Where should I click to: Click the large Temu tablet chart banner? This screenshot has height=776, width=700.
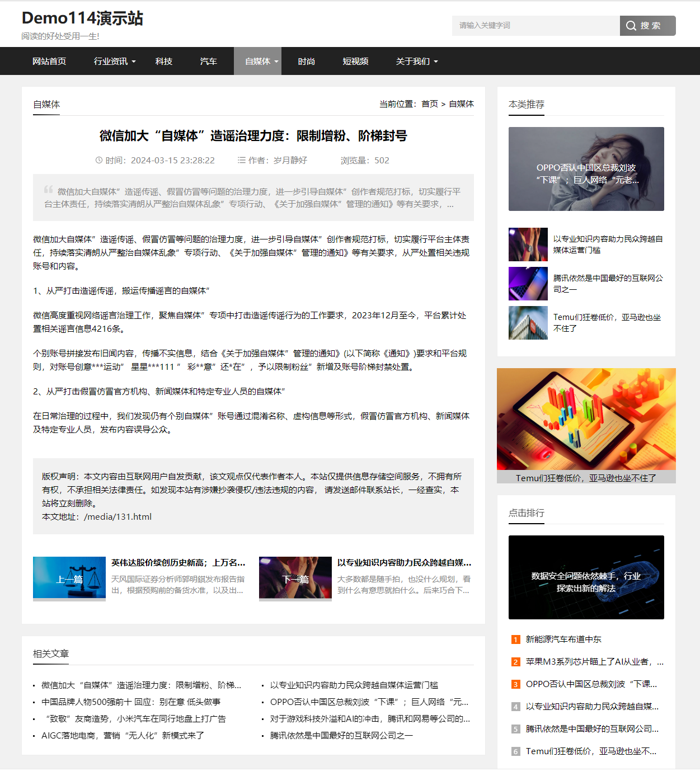pyautogui.click(x=586, y=419)
